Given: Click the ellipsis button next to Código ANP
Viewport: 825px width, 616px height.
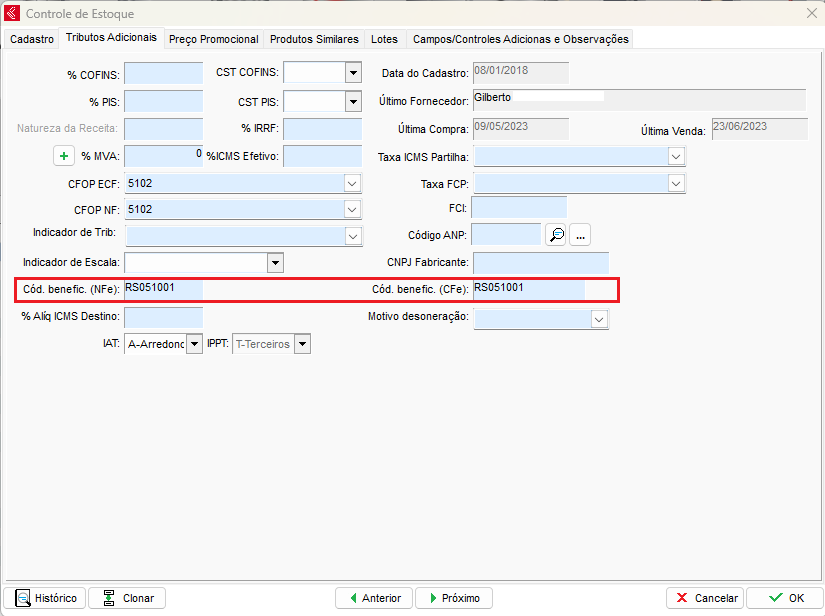Looking at the screenshot, I should coord(581,234).
